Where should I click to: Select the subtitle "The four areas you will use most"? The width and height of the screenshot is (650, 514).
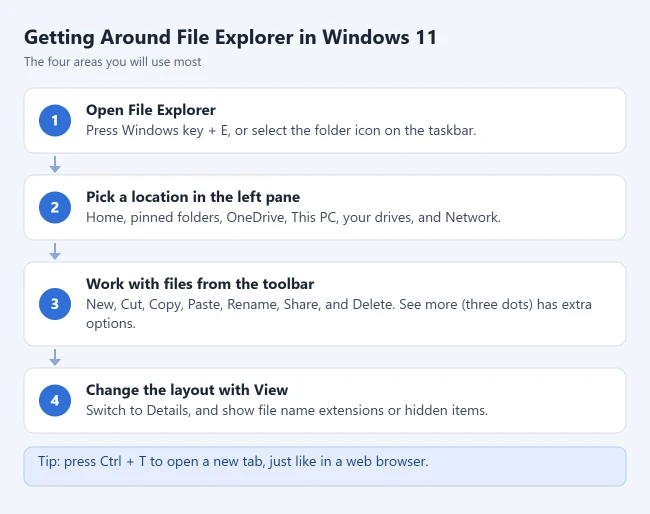point(112,62)
